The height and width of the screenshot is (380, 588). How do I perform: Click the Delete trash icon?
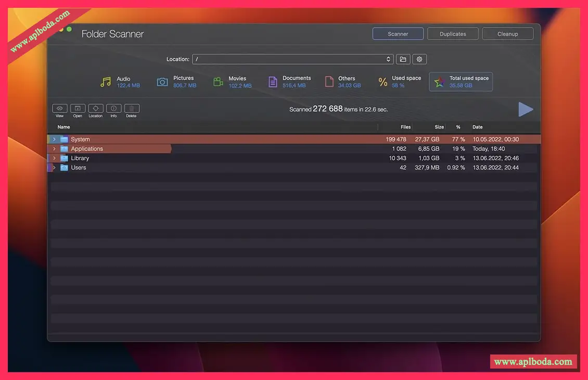point(132,108)
